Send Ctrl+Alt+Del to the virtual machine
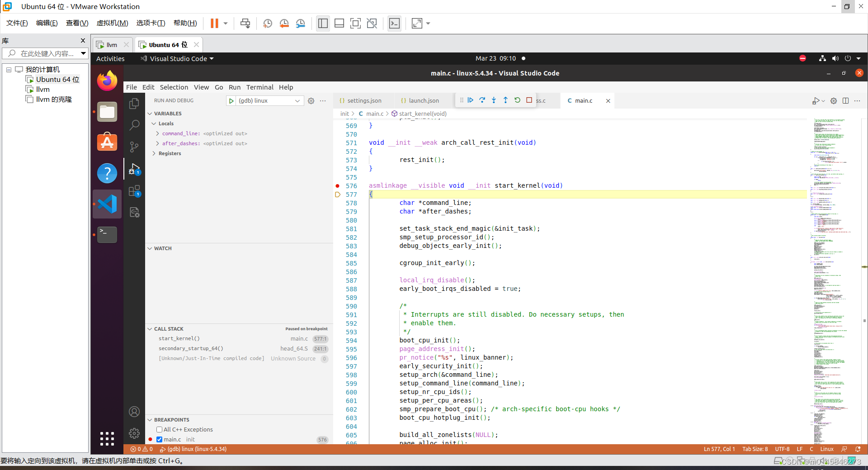This screenshot has height=470, width=868. [x=245, y=24]
